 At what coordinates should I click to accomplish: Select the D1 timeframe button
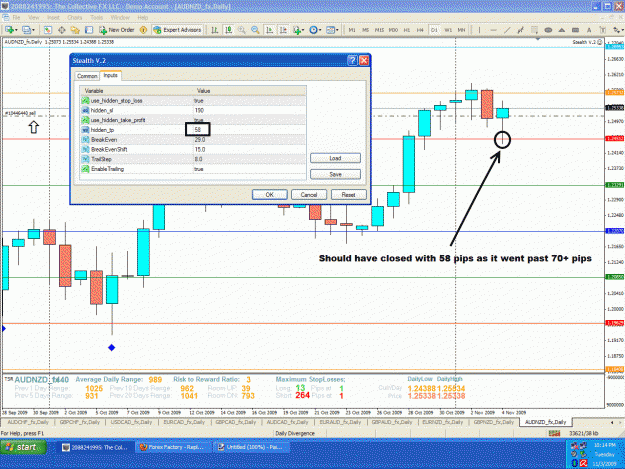434,30
